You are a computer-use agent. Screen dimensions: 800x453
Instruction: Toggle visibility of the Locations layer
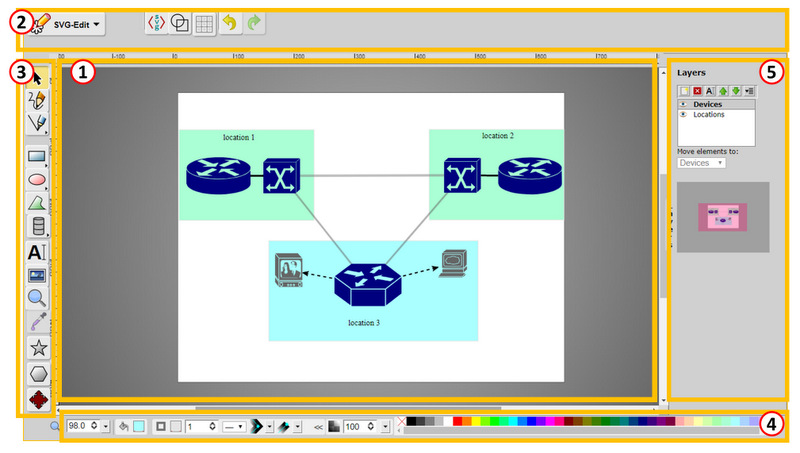[x=683, y=114]
